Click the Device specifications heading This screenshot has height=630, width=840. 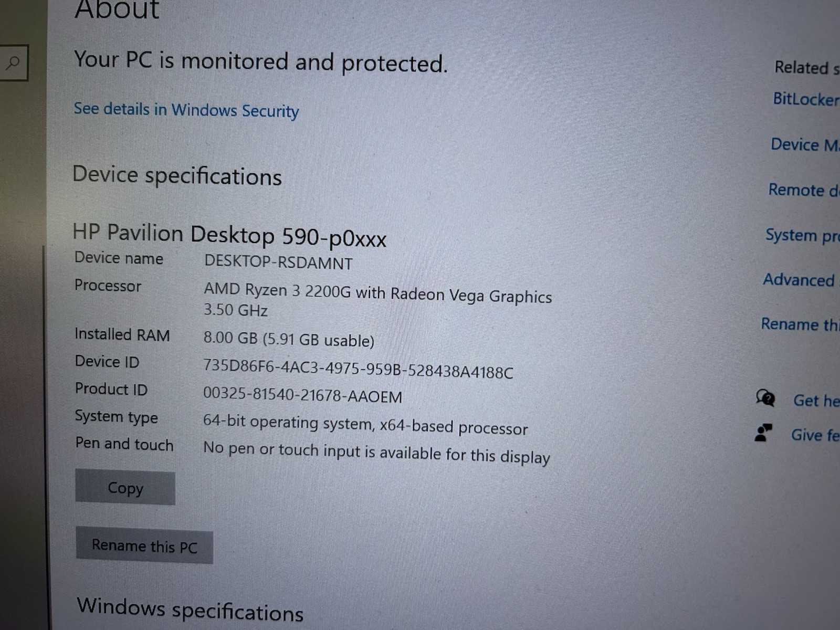pyautogui.click(x=177, y=176)
